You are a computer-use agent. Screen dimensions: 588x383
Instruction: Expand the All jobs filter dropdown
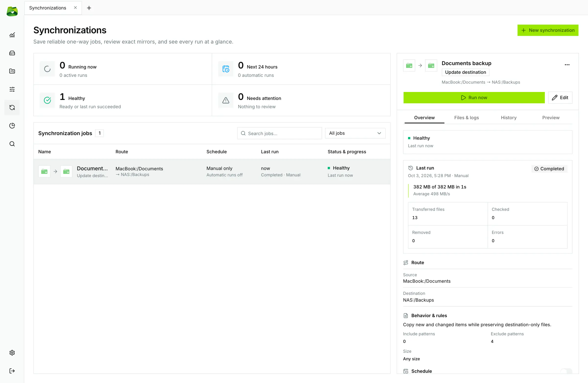(x=355, y=133)
